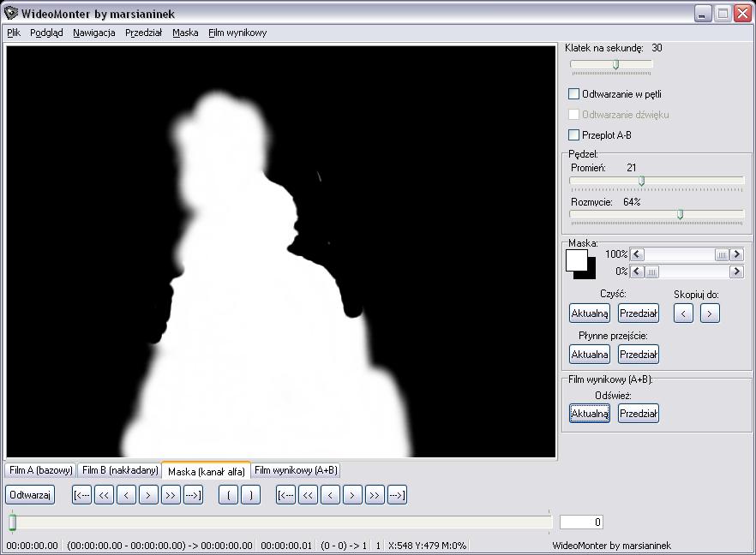Enable Odtwarzanie w pętli checkbox
This screenshot has height=555, width=756.
574,94
